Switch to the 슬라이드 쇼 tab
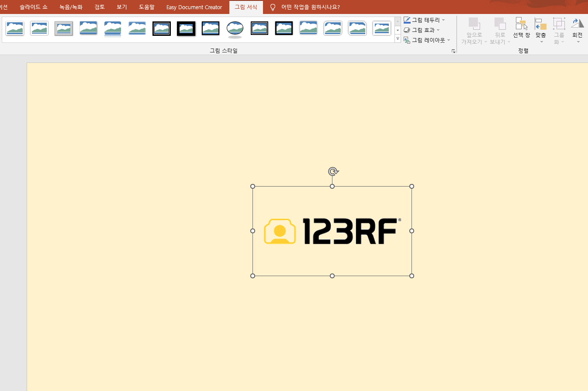Screen dimensions: 588x391 point(34,7)
